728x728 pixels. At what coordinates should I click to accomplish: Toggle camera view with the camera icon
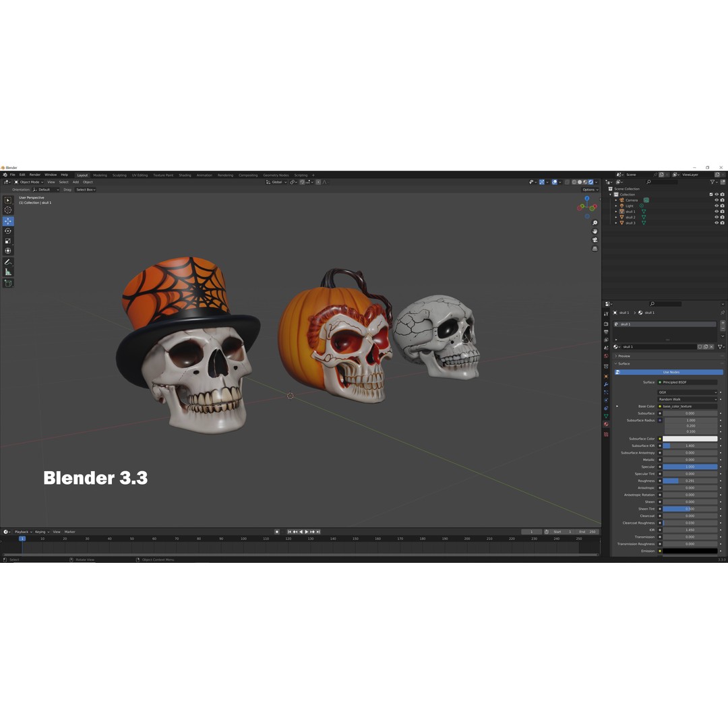(x=595, y=240)
